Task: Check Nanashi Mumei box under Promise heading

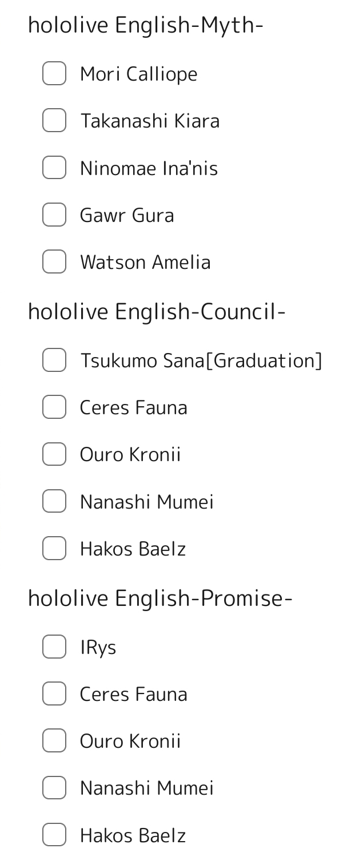Action: click(x=54, y=788)
